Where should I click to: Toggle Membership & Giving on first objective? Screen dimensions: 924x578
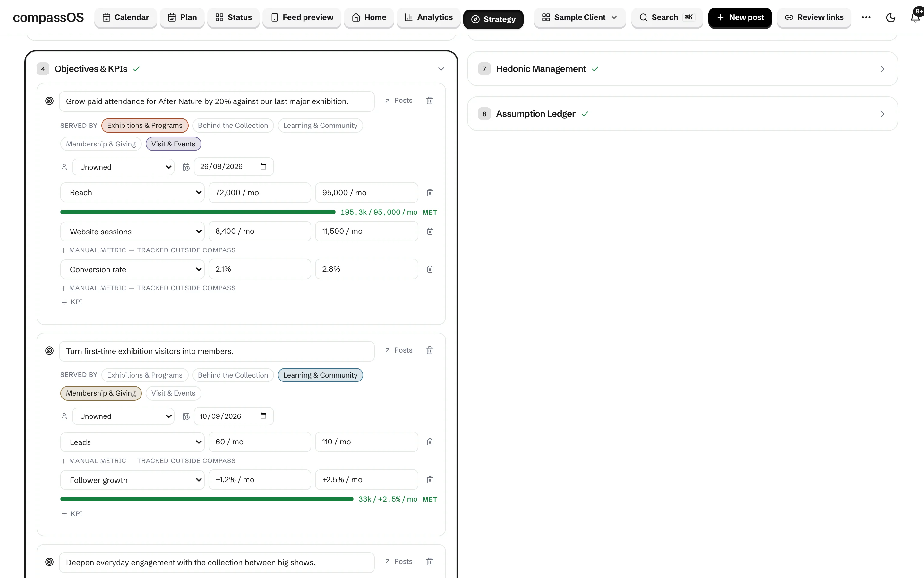pyautogui.click(x=101, y=144)
